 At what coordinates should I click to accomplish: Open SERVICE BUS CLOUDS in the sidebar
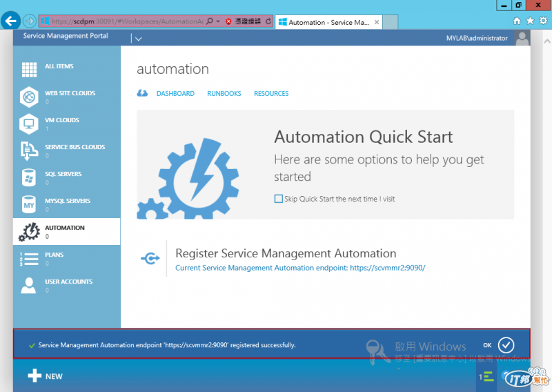(75, 147)
